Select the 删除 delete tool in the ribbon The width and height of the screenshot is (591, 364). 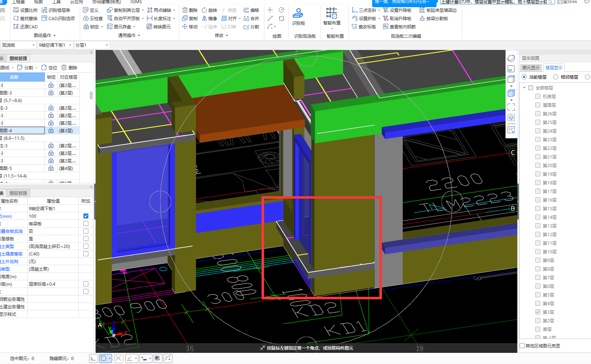[190, 10]
